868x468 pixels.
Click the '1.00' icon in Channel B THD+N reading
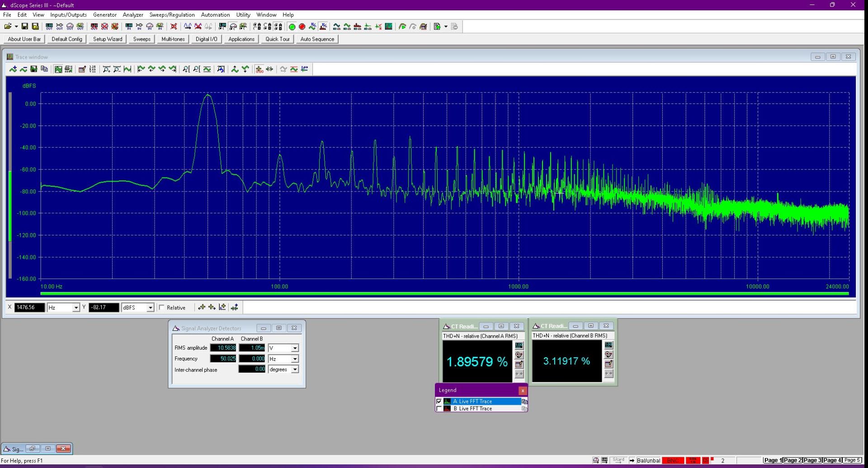click(x=609, y=345)
